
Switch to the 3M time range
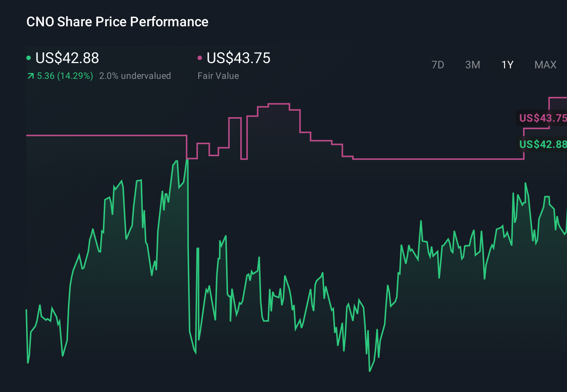pos(472,65)
